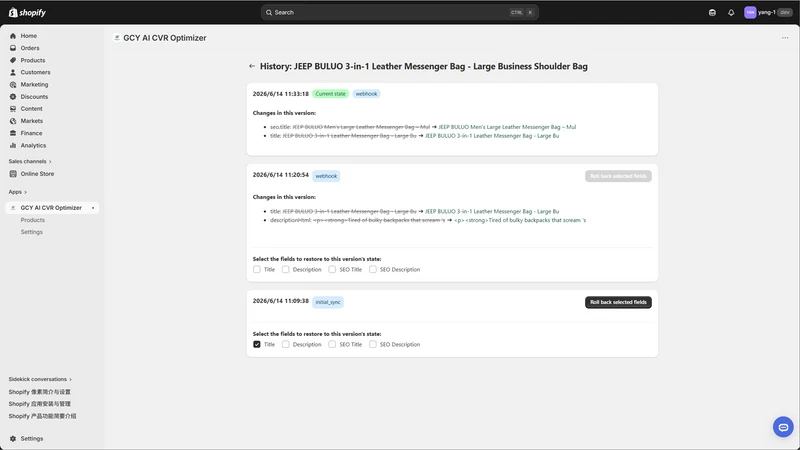The width and height of the screenshot is (800, 450).
Task: Open the first Shopify Sidekick conversation
Action: (x=40, y=392)
